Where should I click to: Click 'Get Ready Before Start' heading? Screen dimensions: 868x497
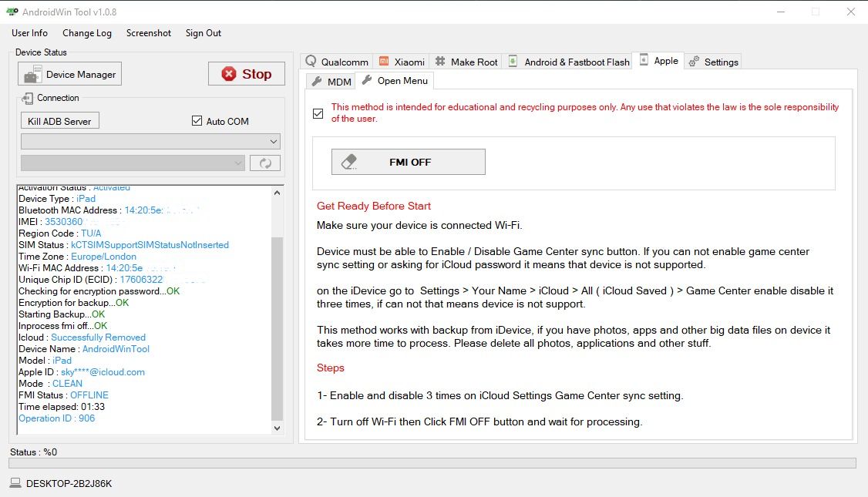pyautogui.click(x=374, y=206)
